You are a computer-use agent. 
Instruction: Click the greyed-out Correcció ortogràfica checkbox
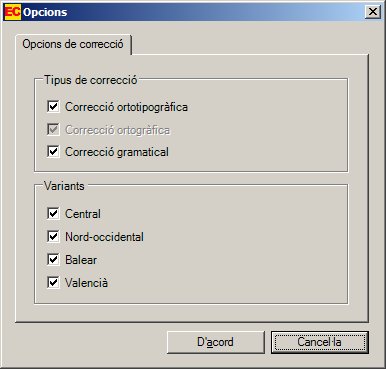tap(53, 130)
